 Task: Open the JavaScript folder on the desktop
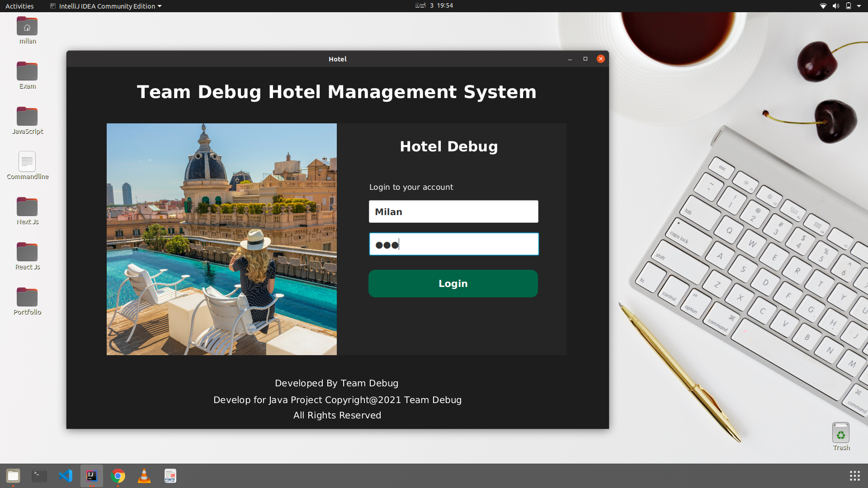27,116
